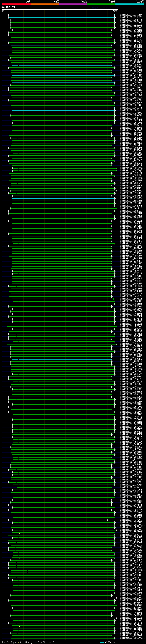
Task: Open hit UniRef100_Q56D00
Action: coord(131,27)
